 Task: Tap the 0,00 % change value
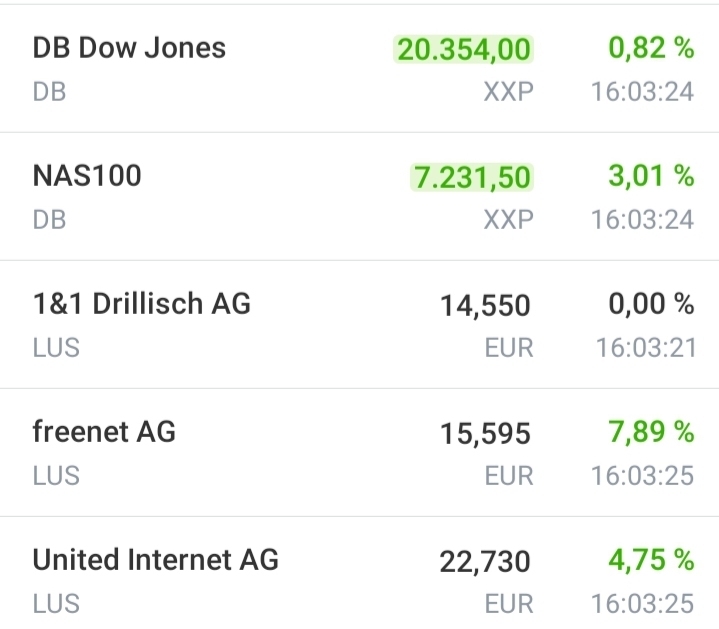pos(651,304)
